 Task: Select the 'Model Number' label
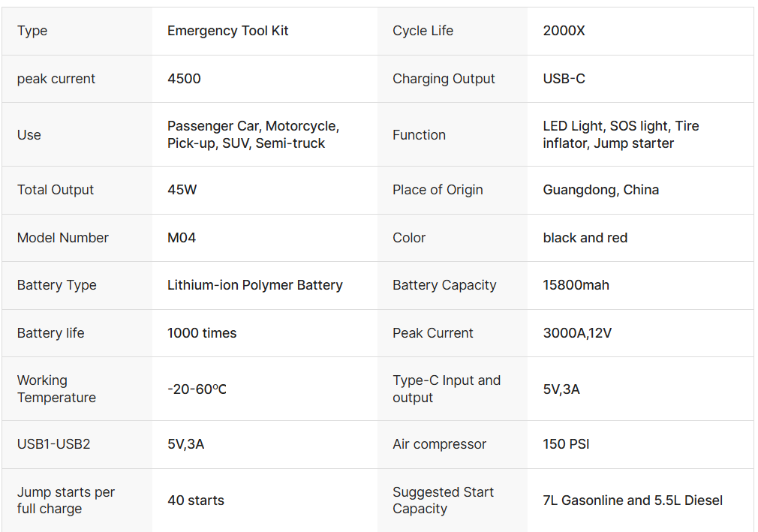63,238
